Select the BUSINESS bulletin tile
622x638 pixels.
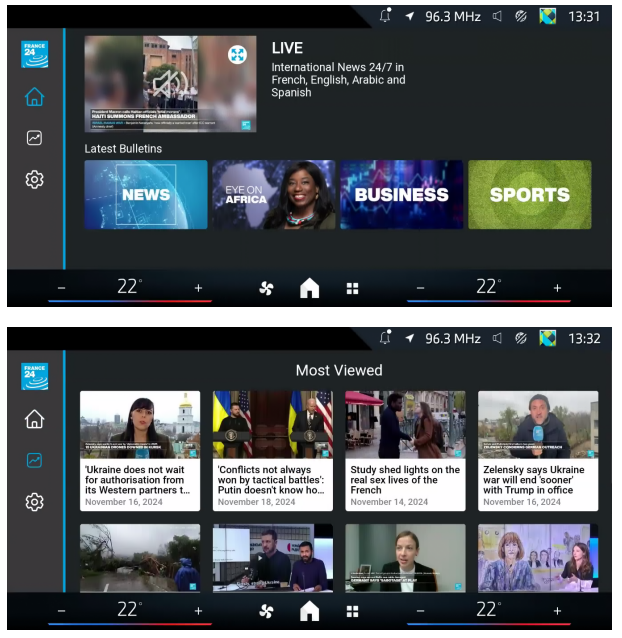point(401,195)
